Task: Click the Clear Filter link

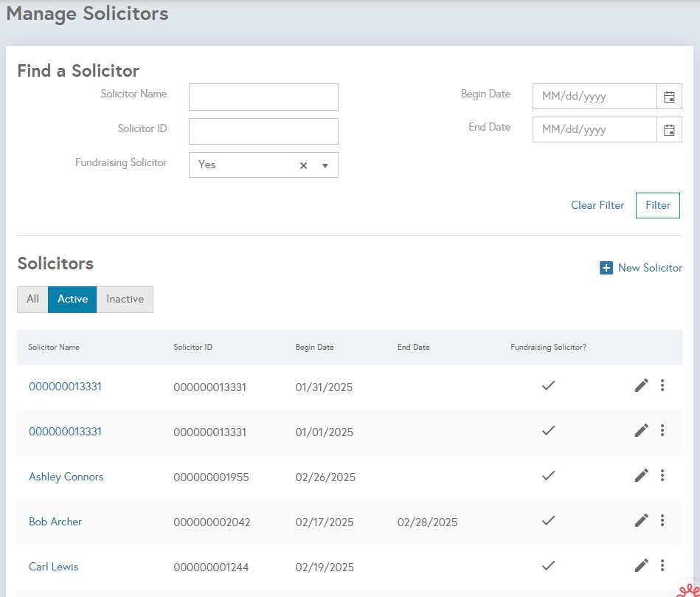Action: point(597,205)
